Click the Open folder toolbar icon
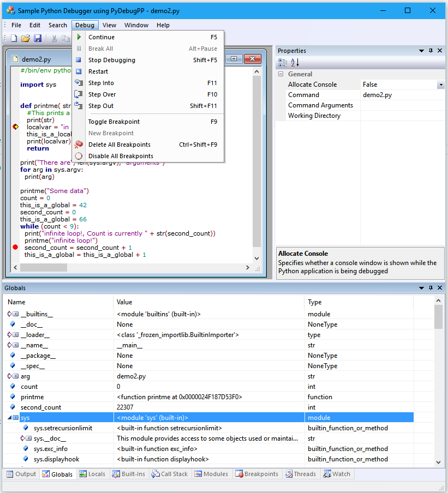Image resolution: width=448 pixels, height=493 pixels. pos(26,38)
